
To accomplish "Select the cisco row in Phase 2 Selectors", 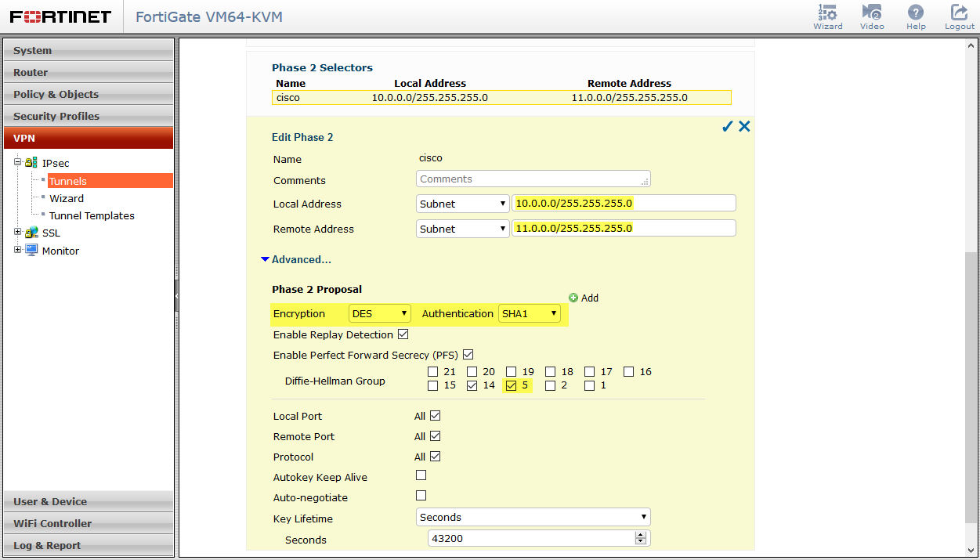I will coord(501,98).
